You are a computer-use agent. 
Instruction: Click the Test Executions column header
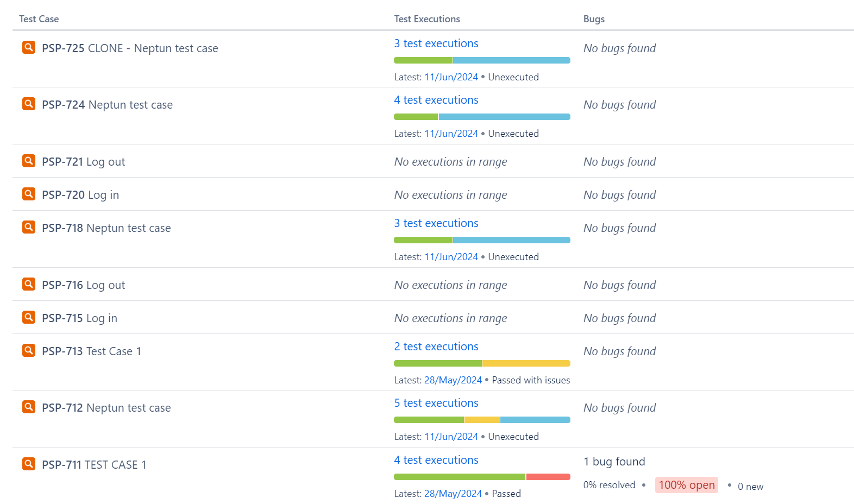click(x=427, y=19)
